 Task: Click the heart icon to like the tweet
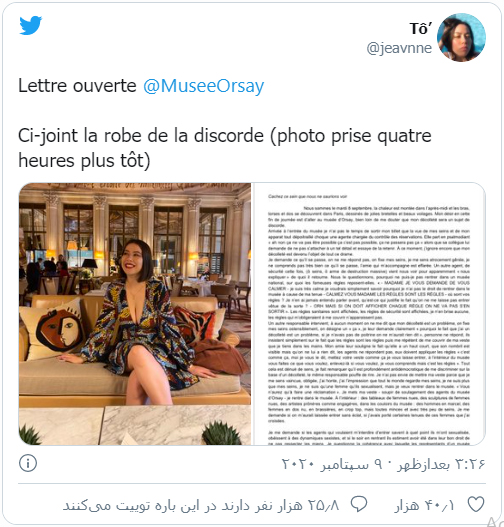pos(476,504)
